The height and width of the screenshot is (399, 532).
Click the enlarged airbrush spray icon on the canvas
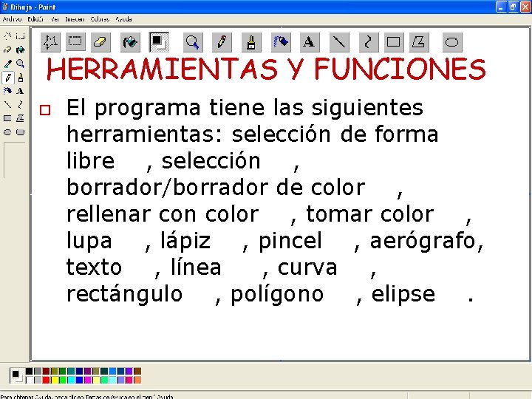[281, 42]
